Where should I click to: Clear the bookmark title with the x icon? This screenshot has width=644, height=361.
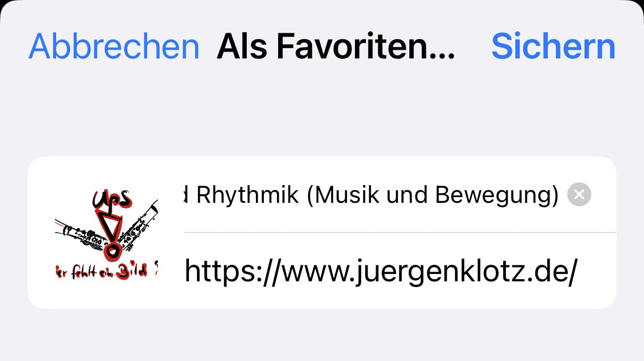point(579,194)
